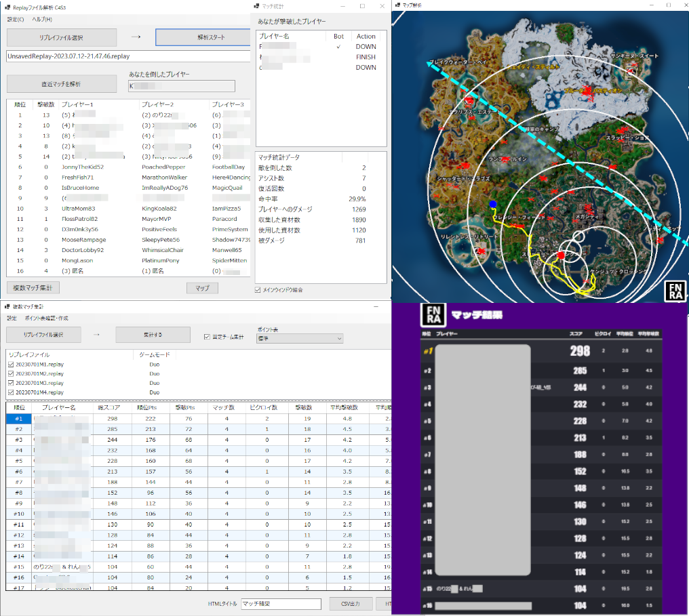Click the 複数マッチ集計 button
This screenshot has height=616, width=689.
point(33,288)
